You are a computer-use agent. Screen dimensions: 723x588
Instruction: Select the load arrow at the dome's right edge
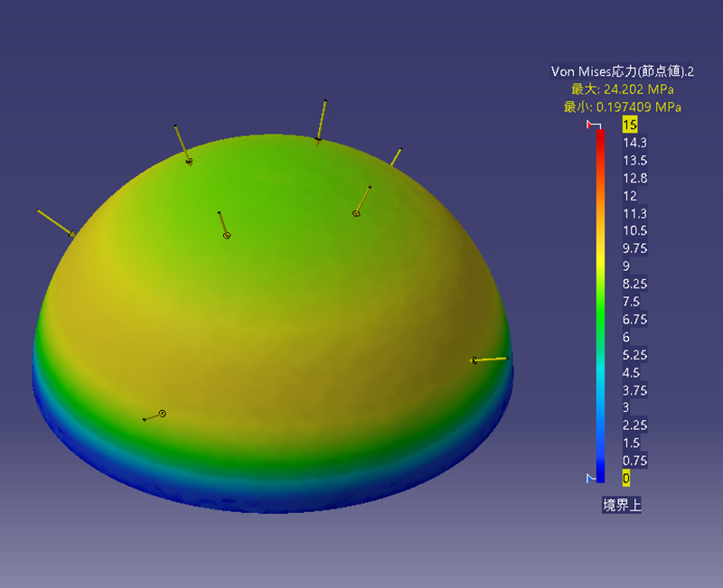tap(490, 359)
